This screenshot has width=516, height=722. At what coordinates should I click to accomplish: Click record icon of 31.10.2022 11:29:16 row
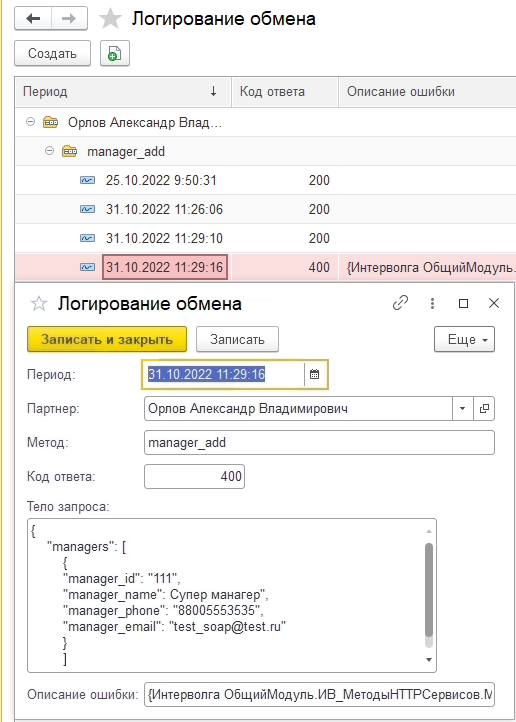pyautogui.click(x=87, y=267)
